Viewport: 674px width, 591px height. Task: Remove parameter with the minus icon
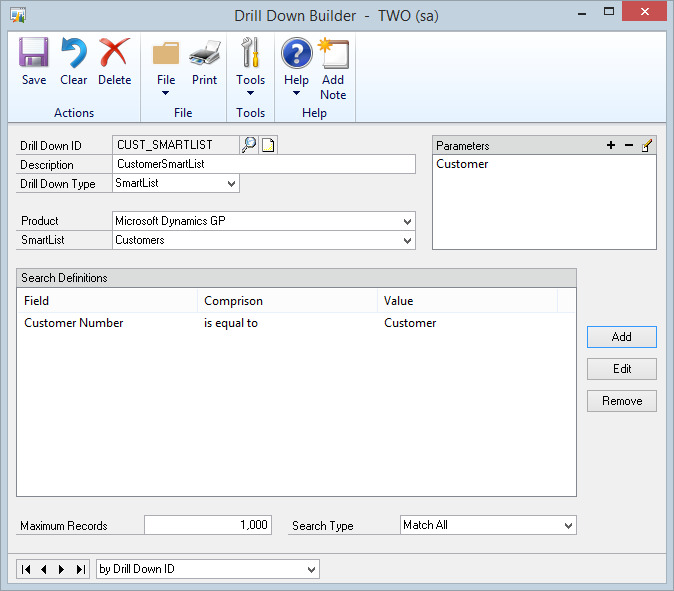pyautogui.click(x=629, y=145)
